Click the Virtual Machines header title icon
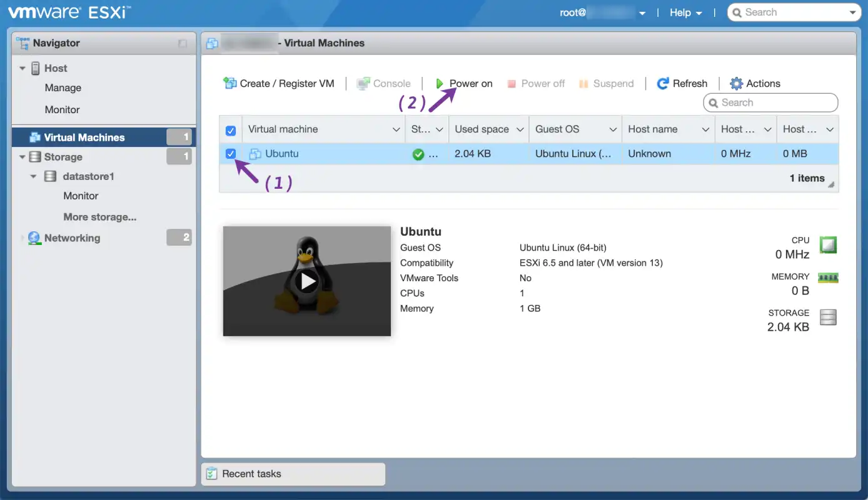The width and height of the screenshot is (868, 500). tap(212, 43)
